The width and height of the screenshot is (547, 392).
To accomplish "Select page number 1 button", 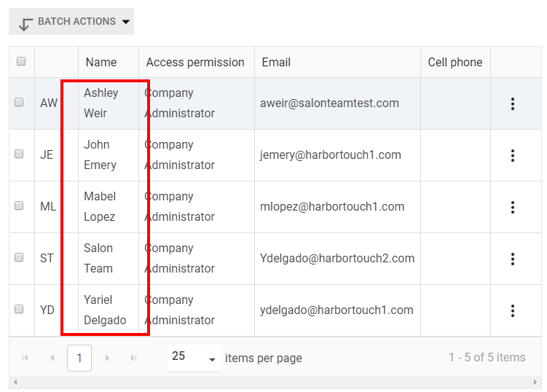I will [x=79, y=358].
